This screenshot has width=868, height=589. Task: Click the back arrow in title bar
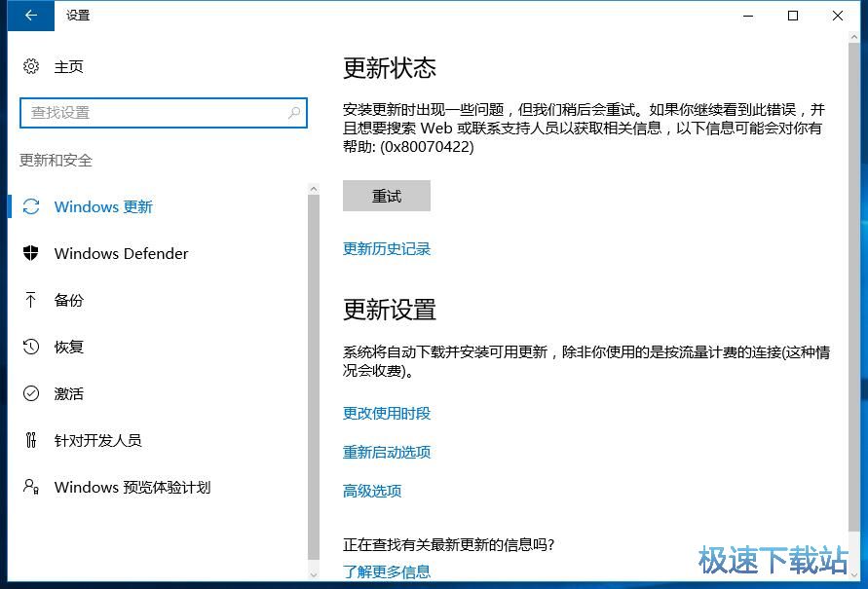pos(31,15)
